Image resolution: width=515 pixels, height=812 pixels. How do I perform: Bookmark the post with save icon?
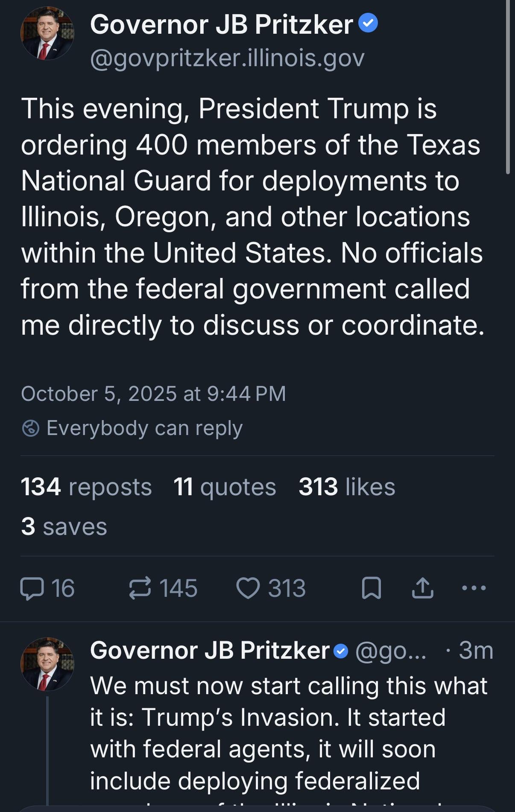click(x=371, y=588)
